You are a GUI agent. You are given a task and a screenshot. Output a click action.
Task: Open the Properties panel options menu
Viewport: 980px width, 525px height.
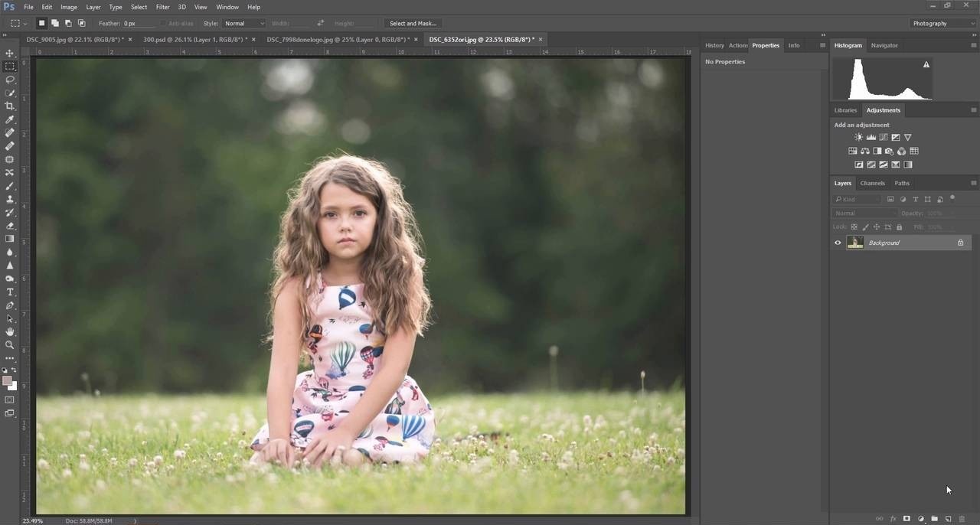tap(822, 45)
